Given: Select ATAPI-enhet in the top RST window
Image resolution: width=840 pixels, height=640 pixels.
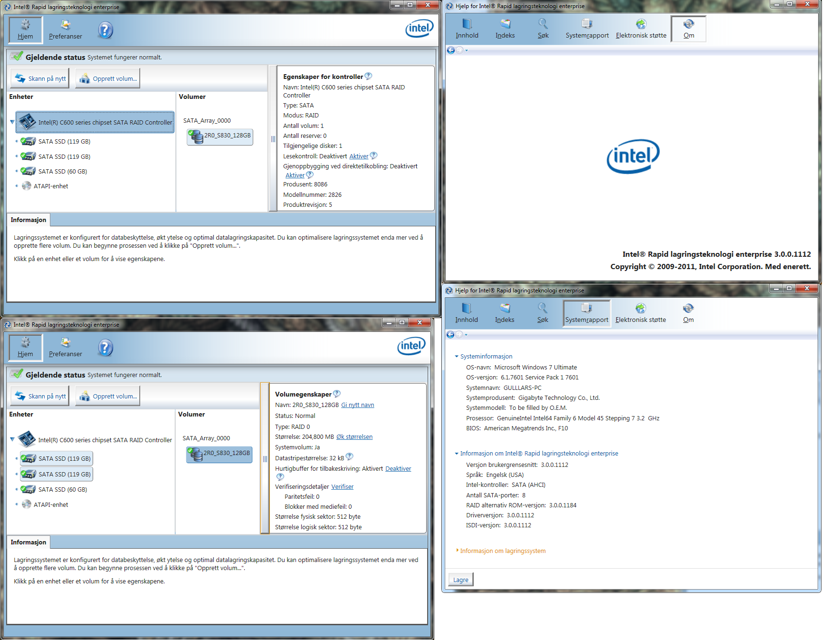Looking at the screenshot, I should point(46,186).
